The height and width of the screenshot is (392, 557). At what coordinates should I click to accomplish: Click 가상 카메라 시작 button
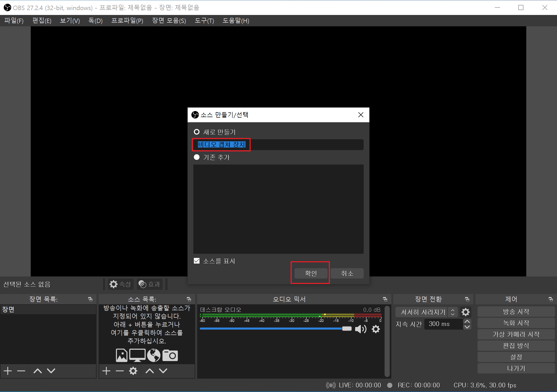[516, 334]
